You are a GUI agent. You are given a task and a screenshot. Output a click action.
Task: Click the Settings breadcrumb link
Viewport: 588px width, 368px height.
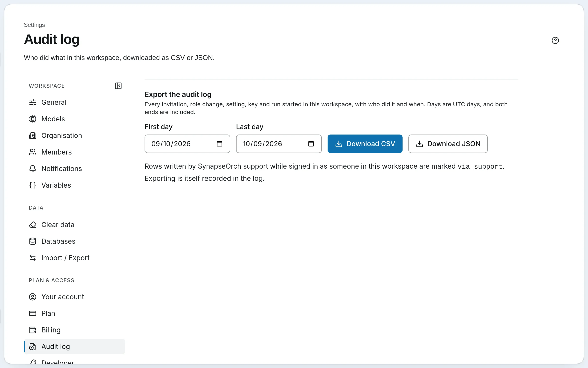tap(34, 25)
